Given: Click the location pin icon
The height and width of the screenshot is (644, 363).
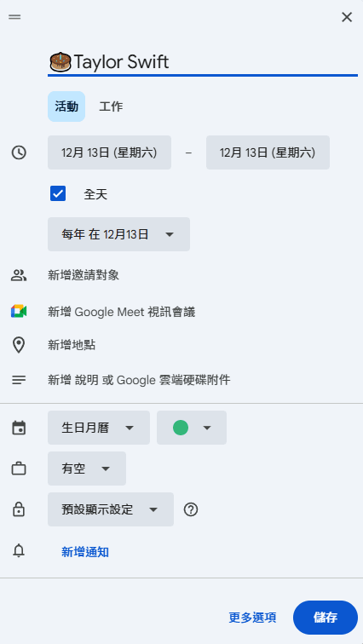Looking at the screenshot, I should tap(19, 345).
